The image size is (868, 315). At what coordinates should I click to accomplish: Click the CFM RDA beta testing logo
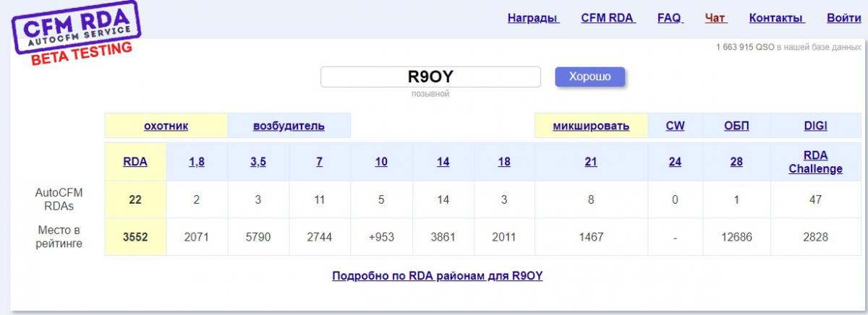(x=76, y=36)
